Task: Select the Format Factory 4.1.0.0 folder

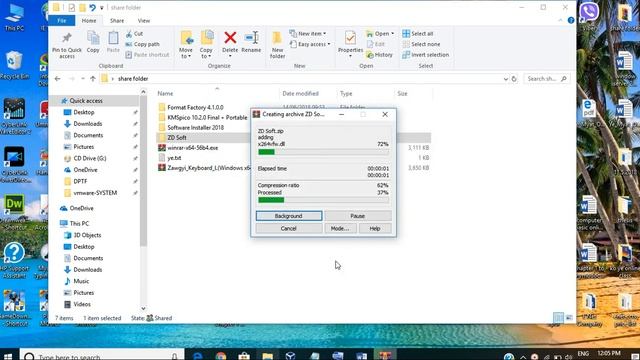Action: pos(195,107)
